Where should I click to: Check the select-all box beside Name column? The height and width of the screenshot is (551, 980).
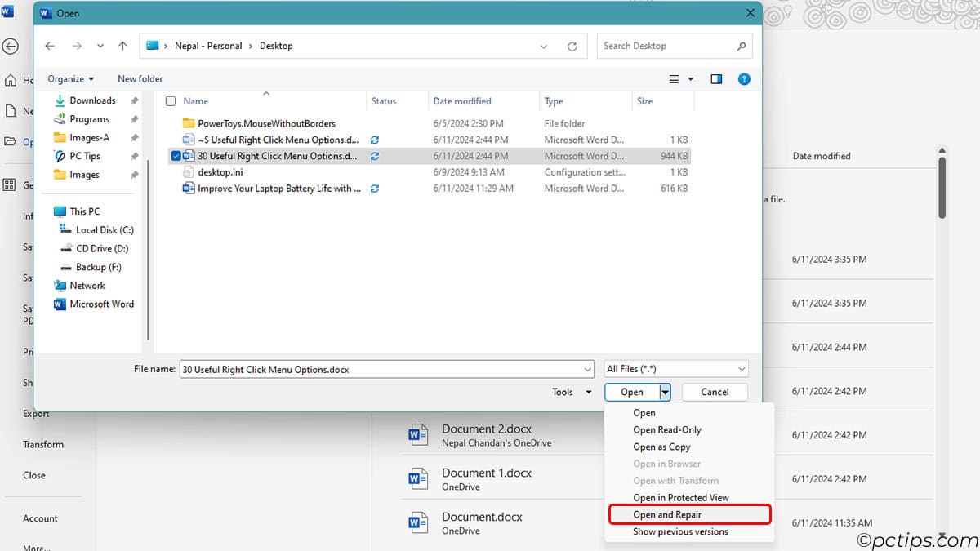[x=171, y=100]
